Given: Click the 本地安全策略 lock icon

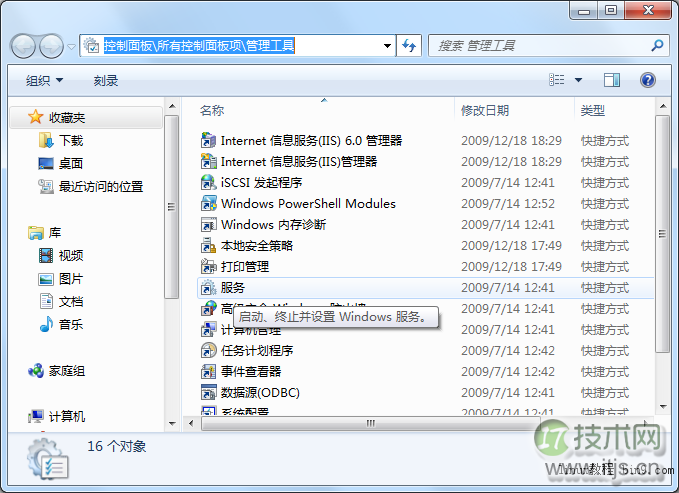Looking at the screenshot, I should [208, 246].
